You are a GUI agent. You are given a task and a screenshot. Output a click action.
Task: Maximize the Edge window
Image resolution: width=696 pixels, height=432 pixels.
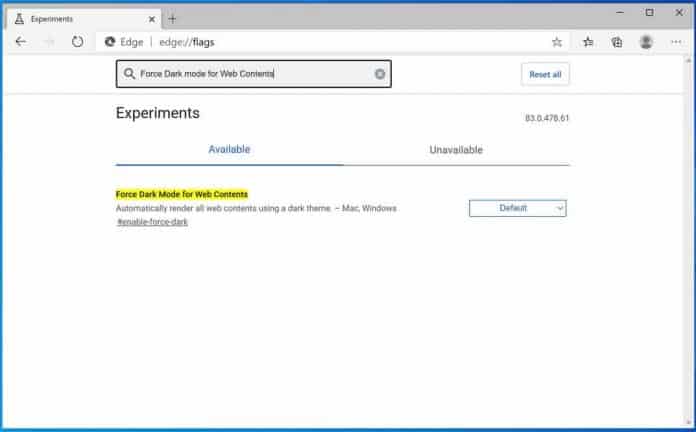click(649, 12)
